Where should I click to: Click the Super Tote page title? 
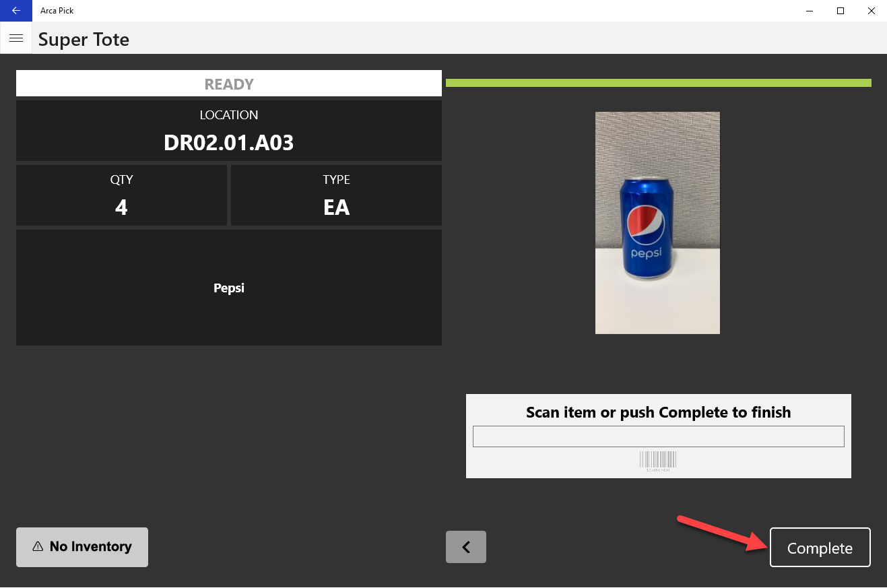tap(84, 39)
